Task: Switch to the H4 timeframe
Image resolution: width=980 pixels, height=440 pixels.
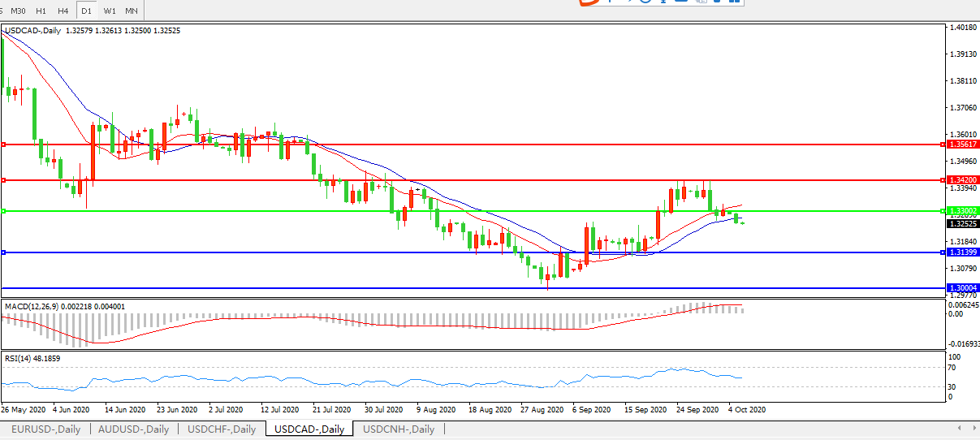Action: click(63, 11)
